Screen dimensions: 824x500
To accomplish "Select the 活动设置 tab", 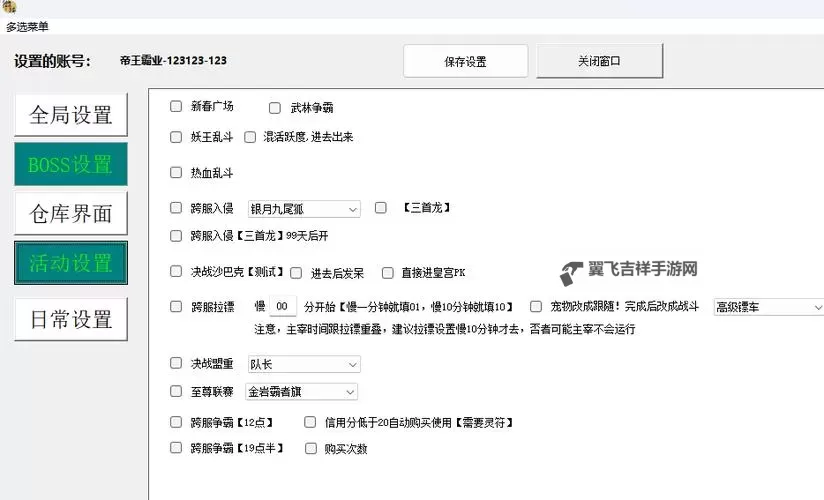I will click(71, 263).
